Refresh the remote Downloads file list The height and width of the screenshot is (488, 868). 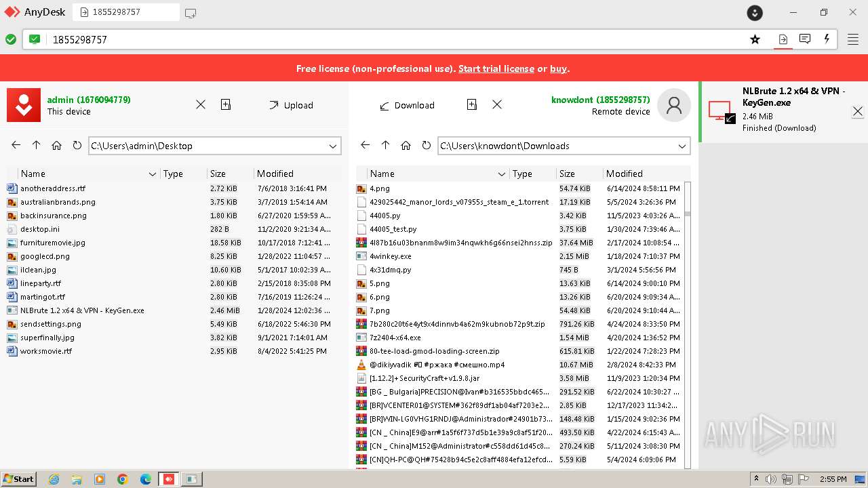pyautogui.click(x=426, y=145)
